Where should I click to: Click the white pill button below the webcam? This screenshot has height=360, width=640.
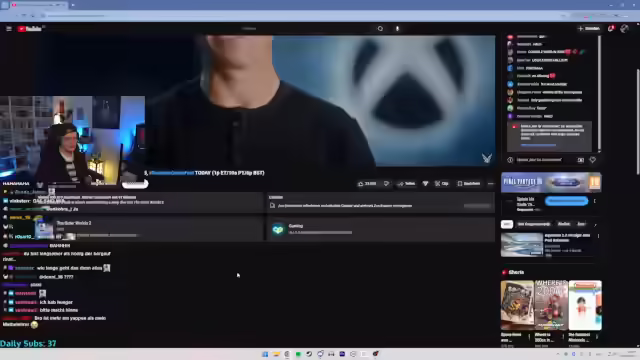pos(135,184)
